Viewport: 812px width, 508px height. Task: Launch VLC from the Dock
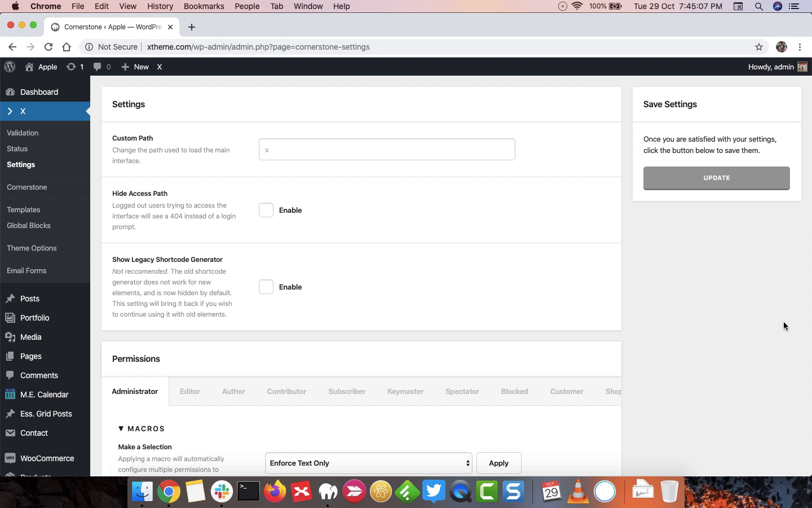tap(578, 492)
